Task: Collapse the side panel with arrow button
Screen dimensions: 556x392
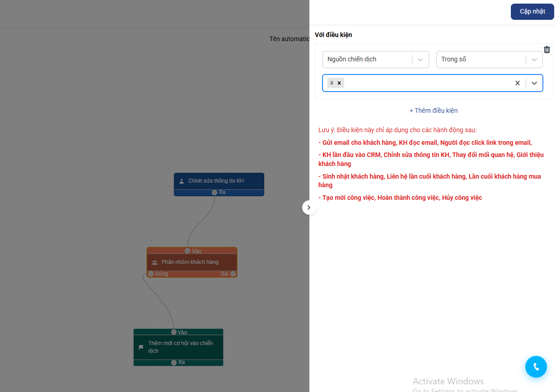Action: 309,208
